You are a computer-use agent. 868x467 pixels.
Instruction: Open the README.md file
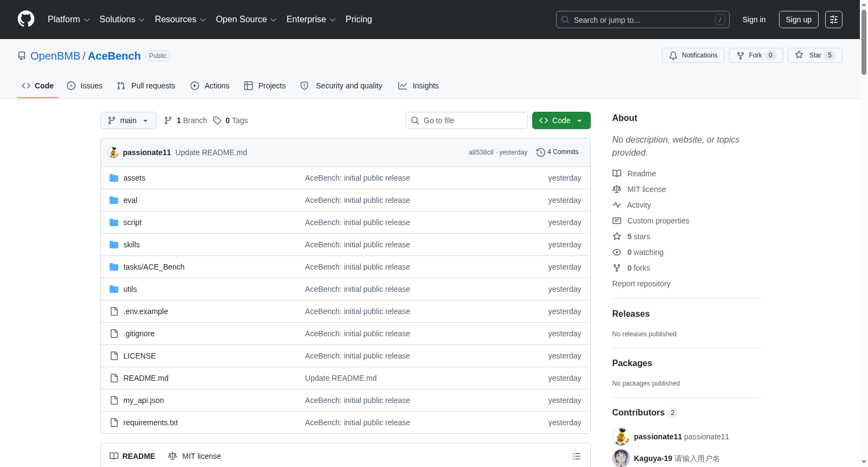pos(146,378)
